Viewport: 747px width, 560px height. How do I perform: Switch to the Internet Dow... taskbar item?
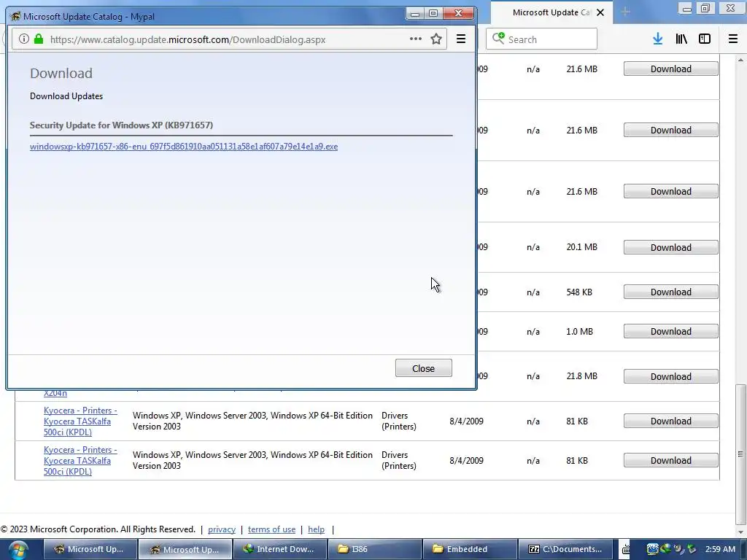(x=279, y=550)
